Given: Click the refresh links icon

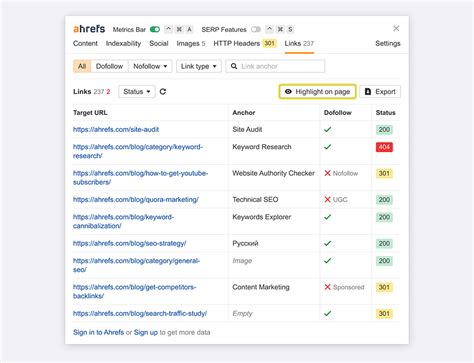Looking at the screenshot, I should pos(163,92).
